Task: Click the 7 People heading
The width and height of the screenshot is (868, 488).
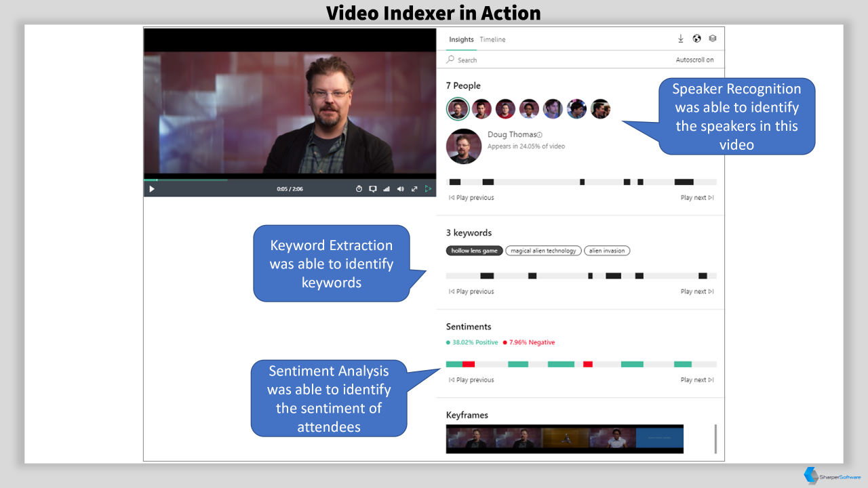Action: 463,85
